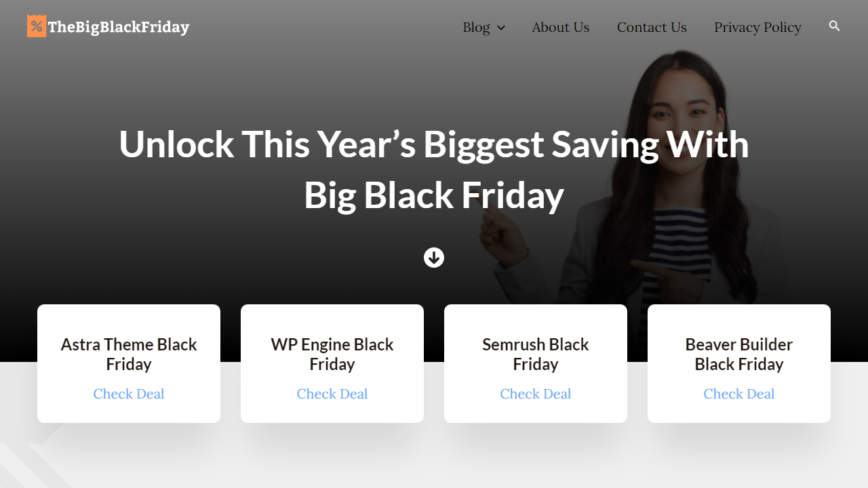Open the Blog menu

click(477, 27)
